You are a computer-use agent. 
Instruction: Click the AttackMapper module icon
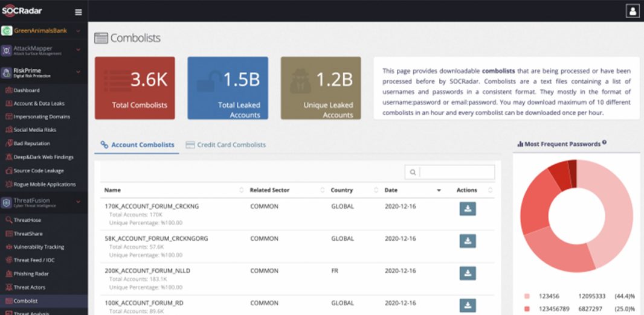coord(7,51)
